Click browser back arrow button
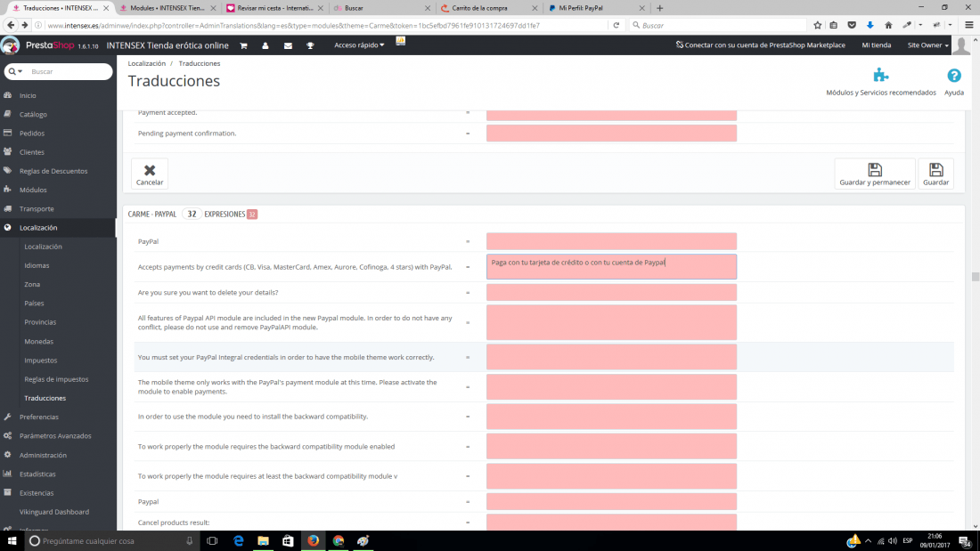 pyautogui.click(x=11, y=25)
